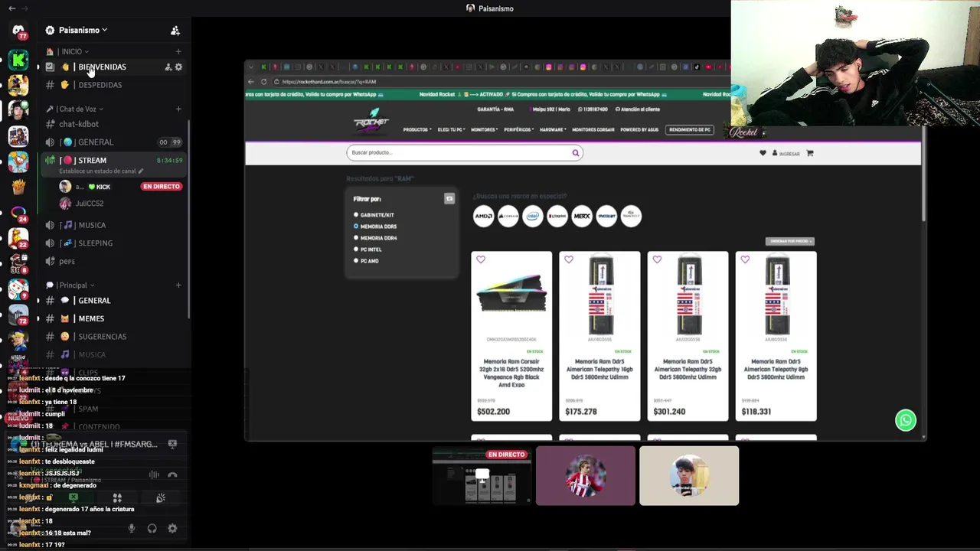Viewport: 980px width, 551px height.
Task: Select MEMORIA DDR4 filter radio
Action: point(356,238)
